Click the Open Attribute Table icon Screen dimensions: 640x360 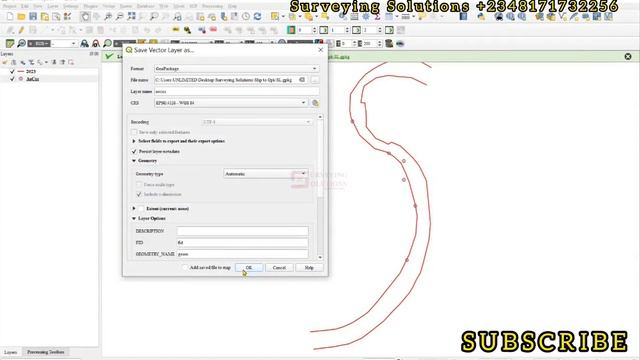(354, 17)
